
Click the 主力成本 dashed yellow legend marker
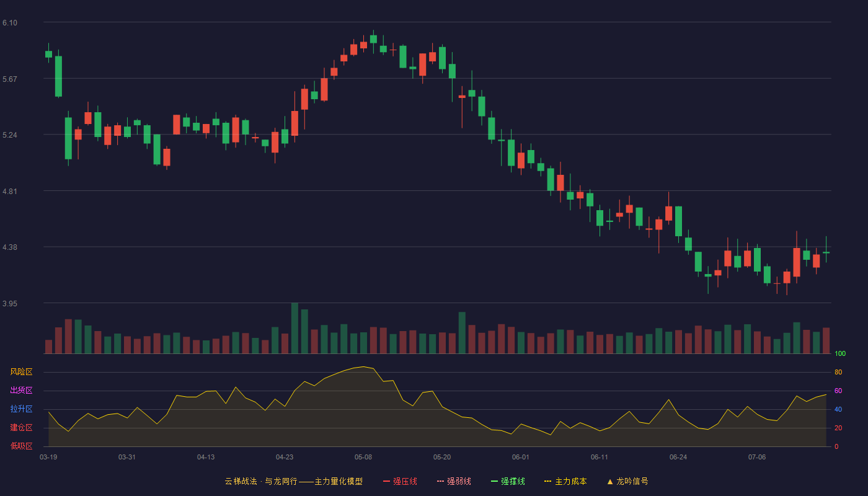[x=548, y=481]
